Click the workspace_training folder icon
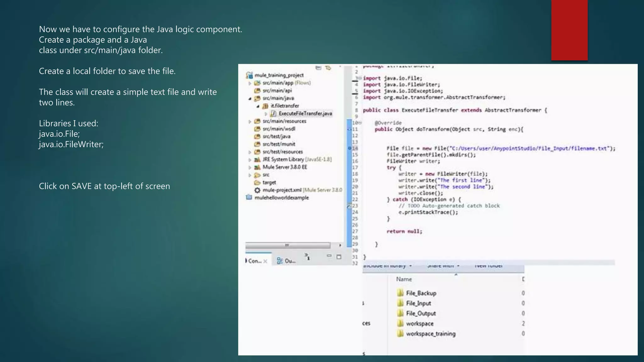 click(400, 333)
